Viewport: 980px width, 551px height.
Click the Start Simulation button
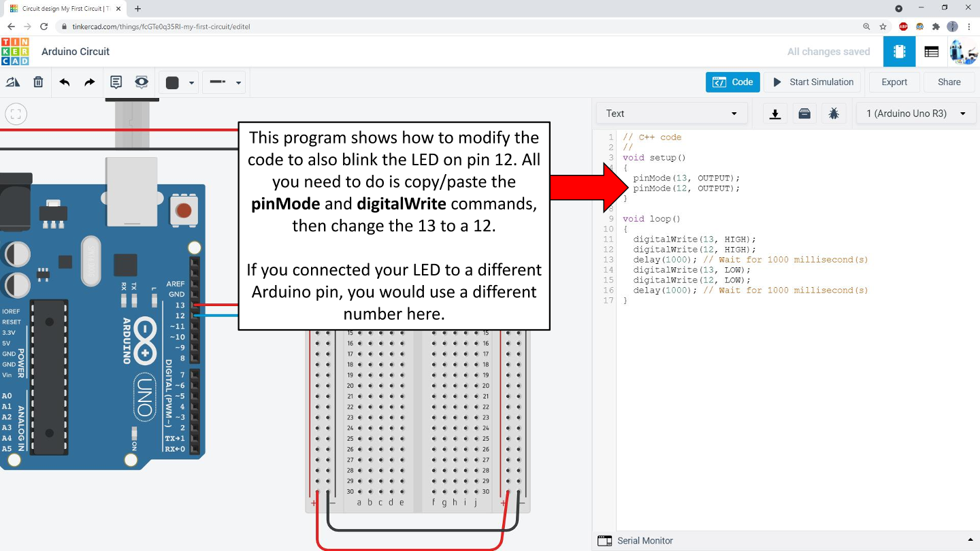tap(813, 82)
